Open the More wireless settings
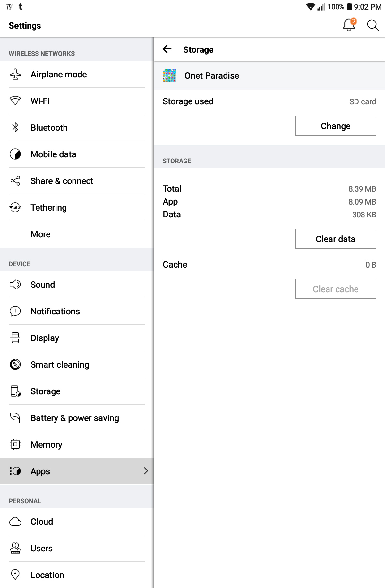The height and width of the screenshot is (588, 385). (41, 234)
